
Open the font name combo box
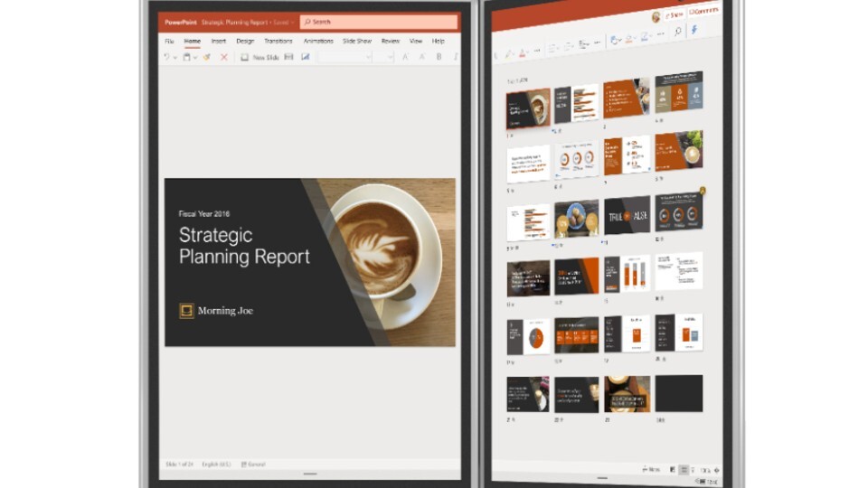click(x=344, y=56)
